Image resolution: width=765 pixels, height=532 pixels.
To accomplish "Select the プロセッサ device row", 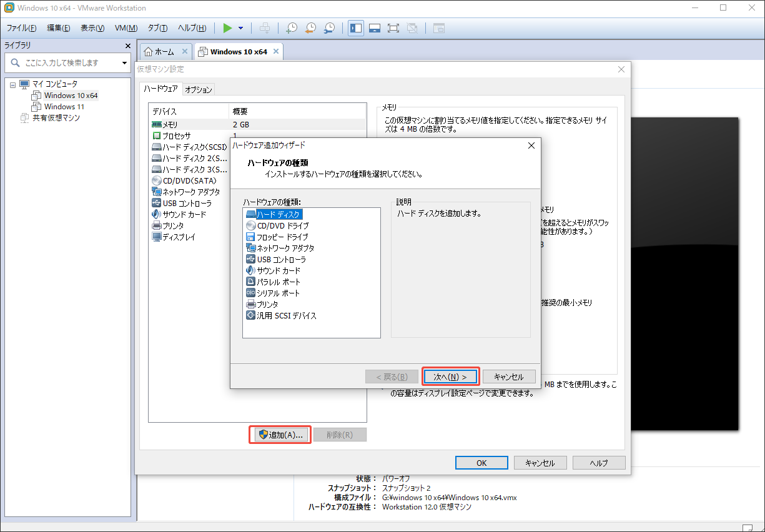I will tap(257, 136).
